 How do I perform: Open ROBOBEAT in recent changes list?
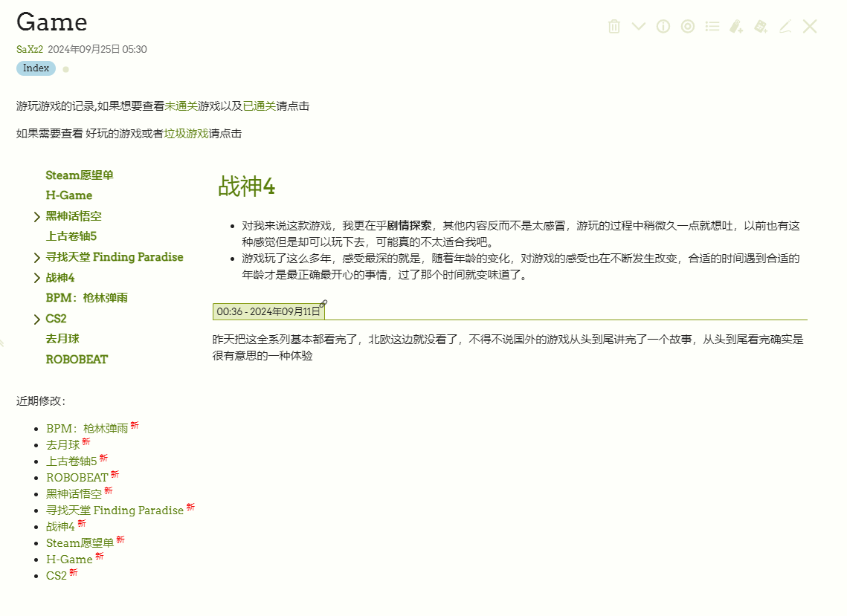pos(77,478)
